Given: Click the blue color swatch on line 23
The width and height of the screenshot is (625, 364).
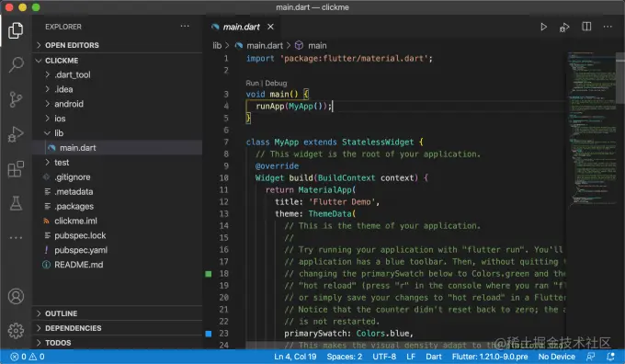Looking at the screenshot, I should 209,334.
